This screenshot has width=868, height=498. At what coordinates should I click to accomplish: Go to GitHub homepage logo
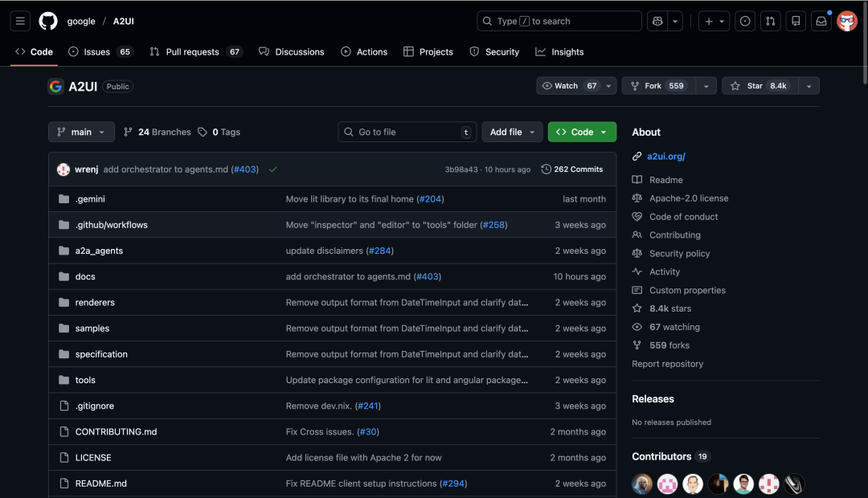(x=48, y=21)
